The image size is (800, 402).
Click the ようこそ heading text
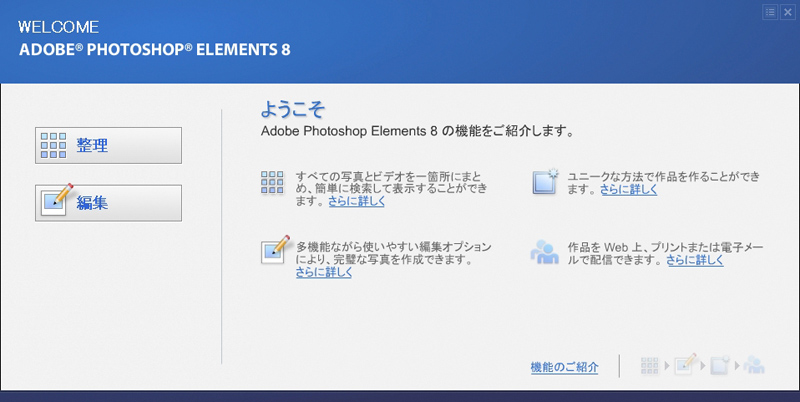pyautogui.click(x=293, y=109)
